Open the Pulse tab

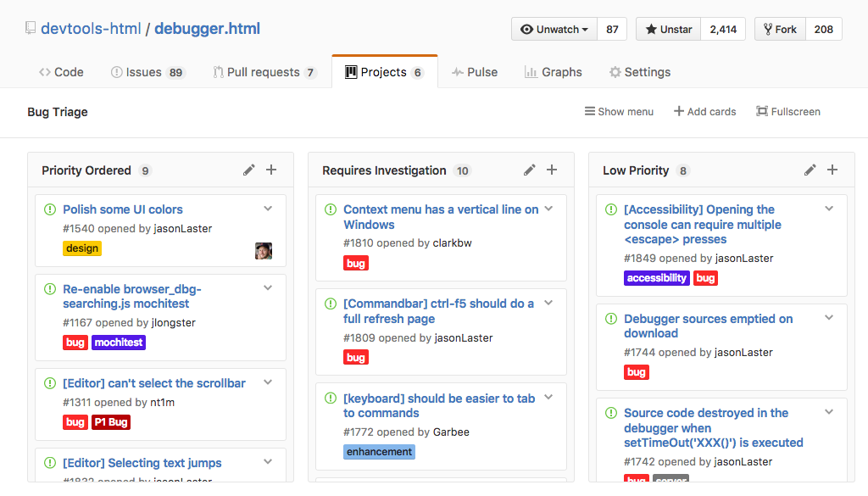click(x=475, y=72)
